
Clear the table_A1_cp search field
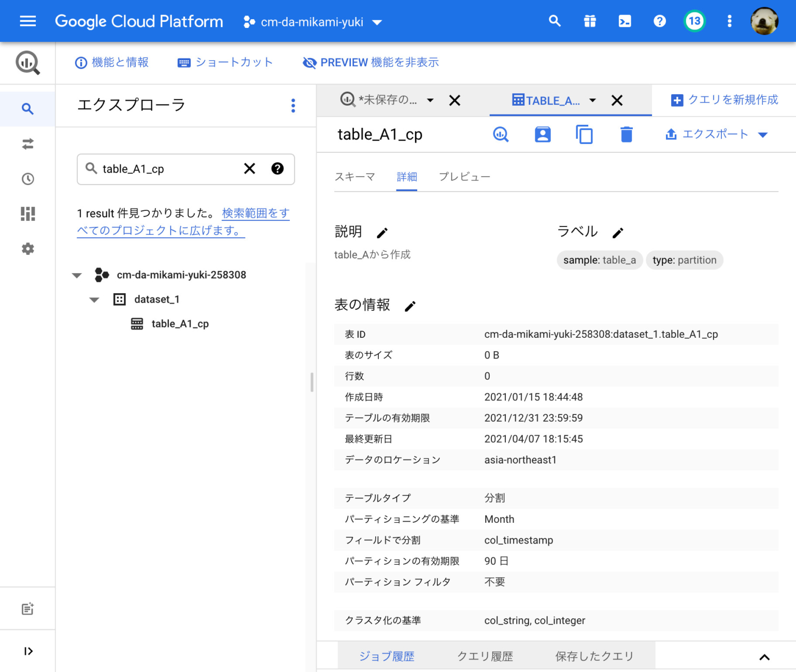249,169
